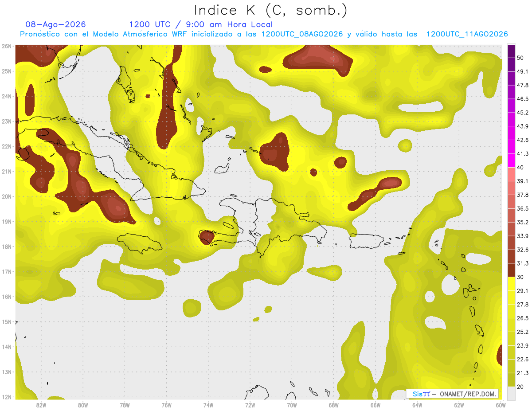532x411 pixels.
Task: Click the colorbar value '40'
Action: coord(521,168)
